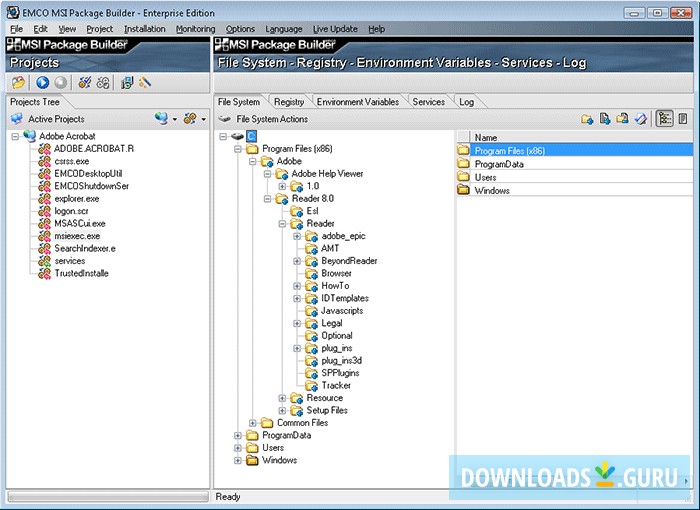Select services item in the projects tree
Screen dimensions: 700x510
tap(70, 261)
